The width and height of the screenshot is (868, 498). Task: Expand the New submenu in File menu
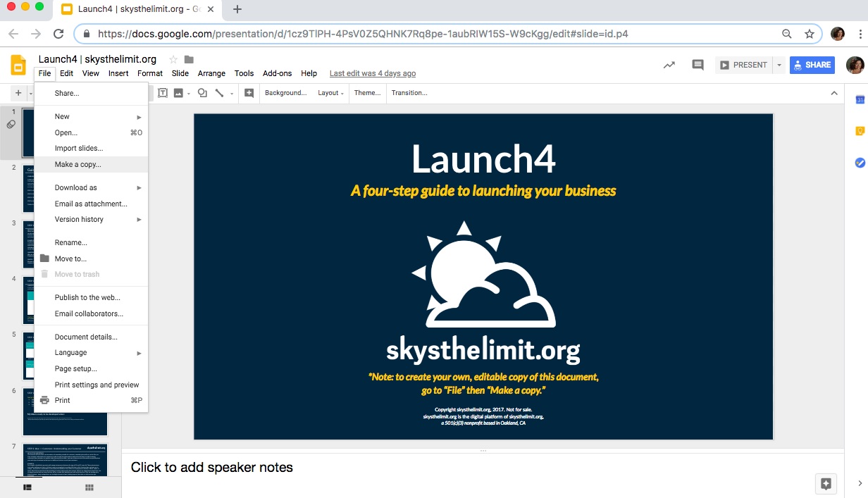(x=92, y=117)
